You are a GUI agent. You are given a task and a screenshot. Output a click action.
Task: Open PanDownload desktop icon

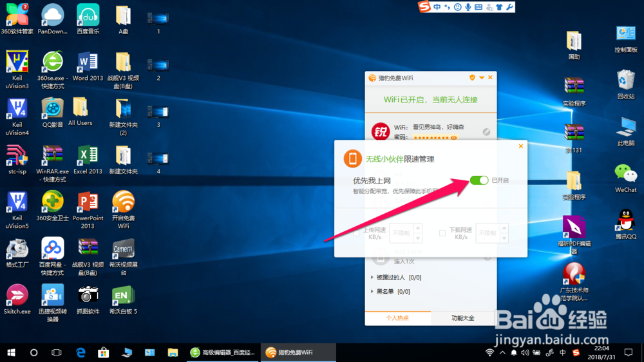coord(53,19)
